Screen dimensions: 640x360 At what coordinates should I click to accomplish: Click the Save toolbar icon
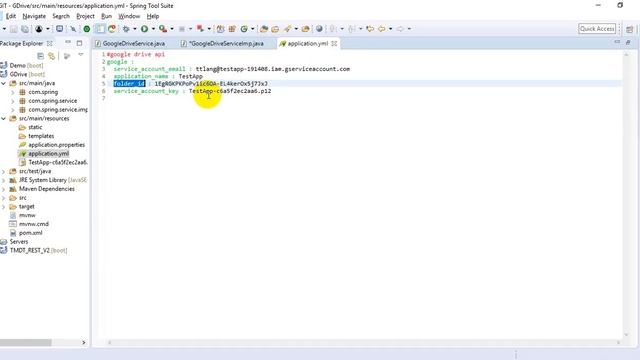(x=13, y=29)
